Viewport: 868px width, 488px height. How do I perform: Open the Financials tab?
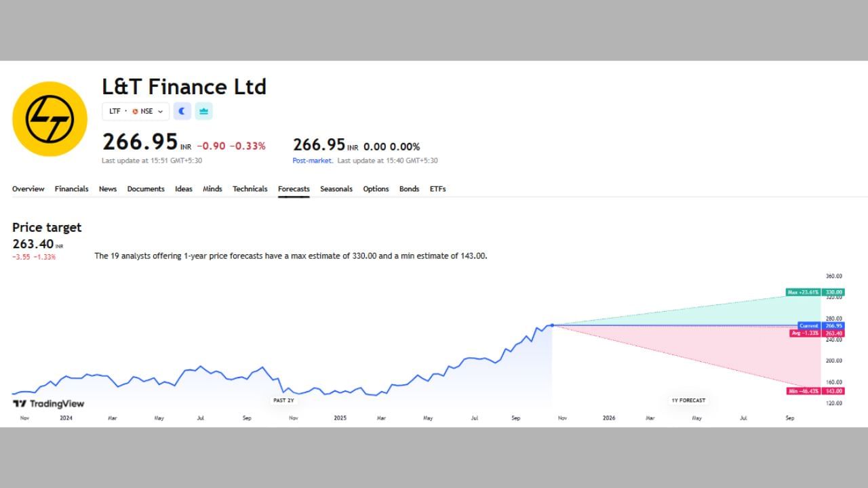pos(71,188)
